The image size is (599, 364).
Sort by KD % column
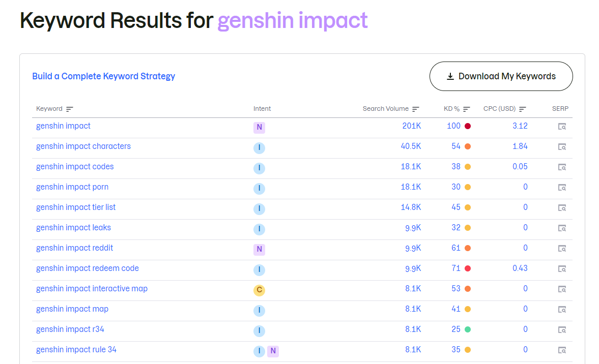pos(467,109)
